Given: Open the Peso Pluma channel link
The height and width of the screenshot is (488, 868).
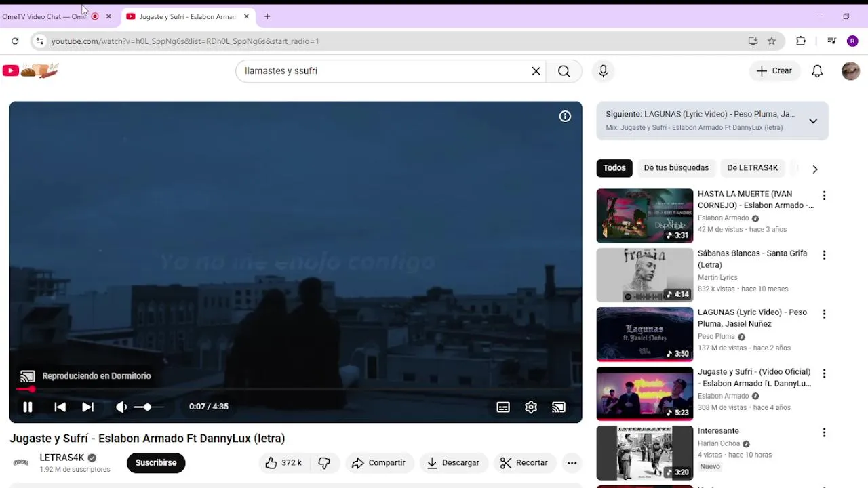Looking at the screenshot, I should pyautogui.click(x=716, y=337).
